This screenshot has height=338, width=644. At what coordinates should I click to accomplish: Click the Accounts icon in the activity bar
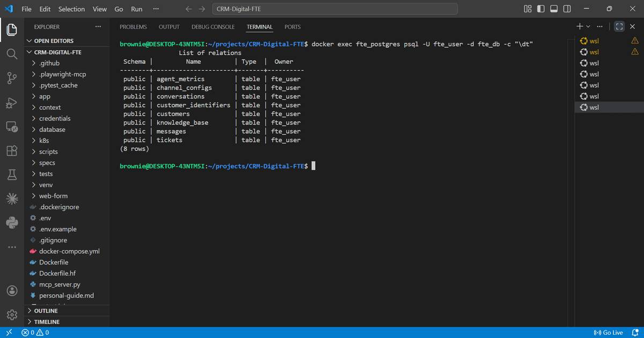coord(12,290)
